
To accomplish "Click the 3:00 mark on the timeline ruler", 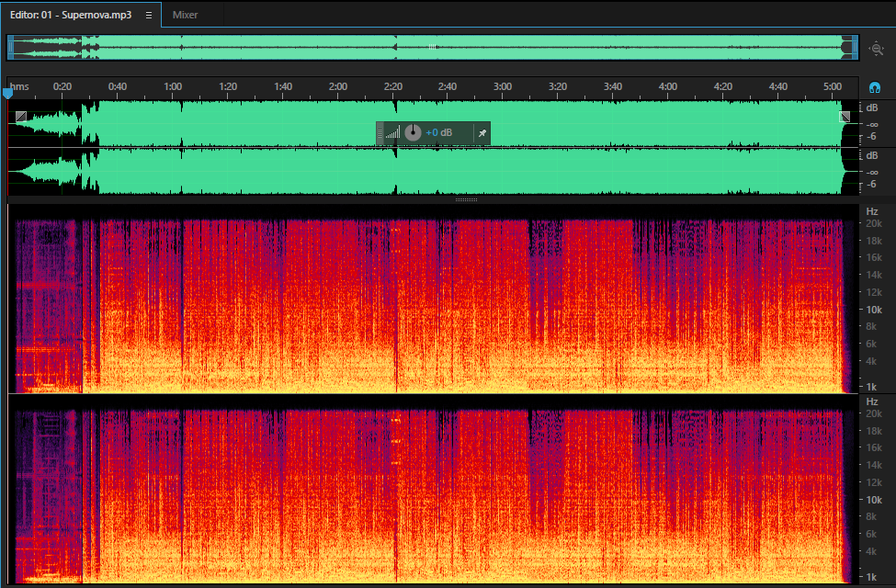I will pos(503,86).
